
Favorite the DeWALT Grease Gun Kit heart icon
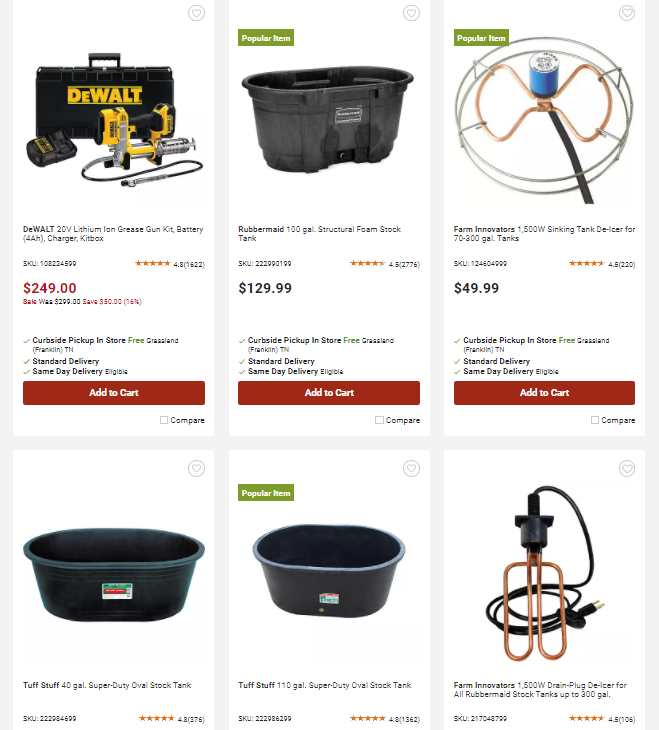point(196,13)
